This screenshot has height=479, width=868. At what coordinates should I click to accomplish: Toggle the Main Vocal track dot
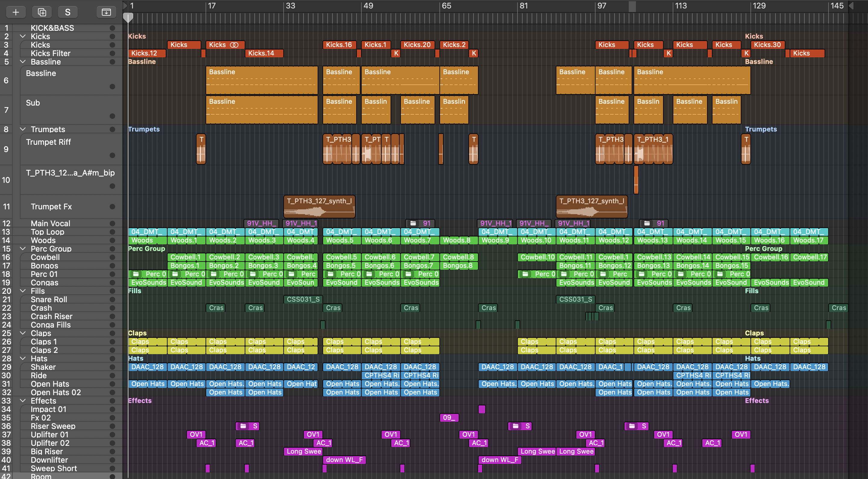click(x=112, y=223)
